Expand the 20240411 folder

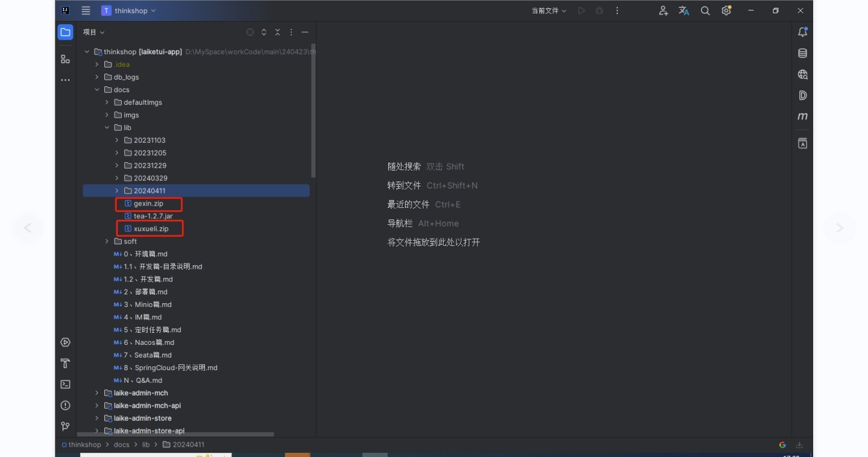[x=117, y=191]
